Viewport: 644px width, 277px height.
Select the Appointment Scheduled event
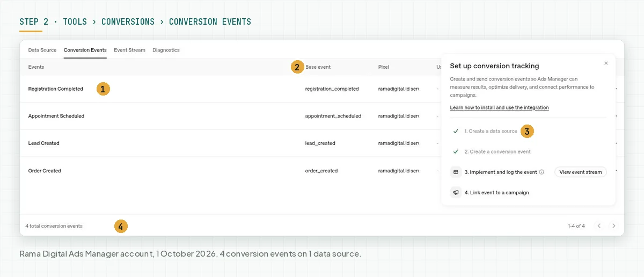tap(56, 116)
